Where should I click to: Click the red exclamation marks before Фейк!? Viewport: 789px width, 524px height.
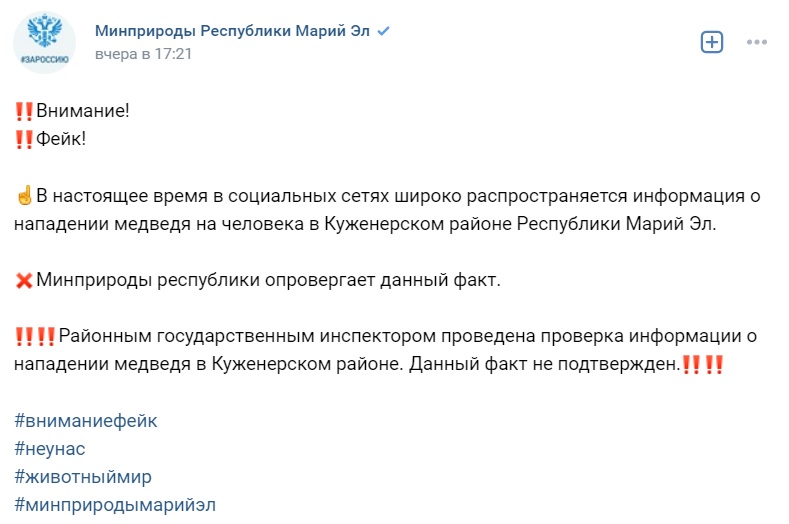(24, 139)
